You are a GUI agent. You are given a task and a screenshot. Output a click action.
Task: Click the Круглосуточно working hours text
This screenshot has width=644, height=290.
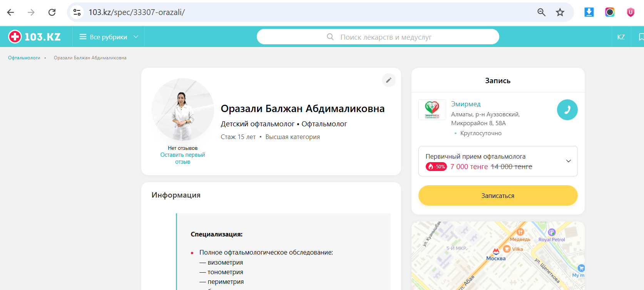[481, 133]
